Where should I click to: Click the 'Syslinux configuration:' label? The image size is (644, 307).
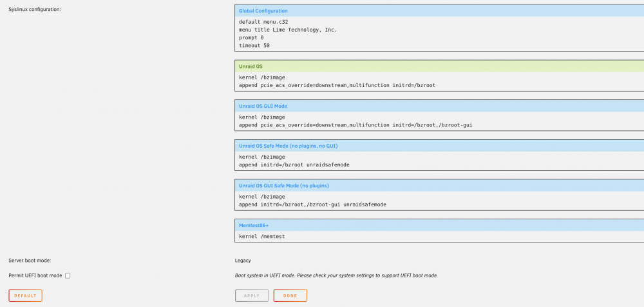[35, 9]
